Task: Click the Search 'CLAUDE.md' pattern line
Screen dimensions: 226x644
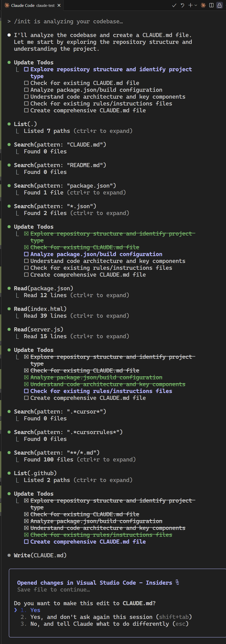Action: coord(60,145)
